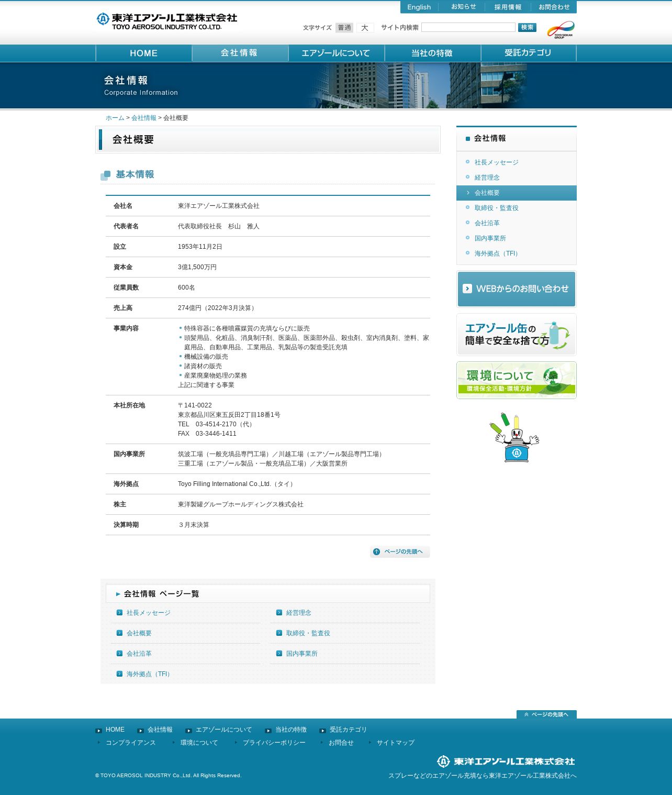Set font size to 普通
672x795 pixels.
(x=344, y=28)
